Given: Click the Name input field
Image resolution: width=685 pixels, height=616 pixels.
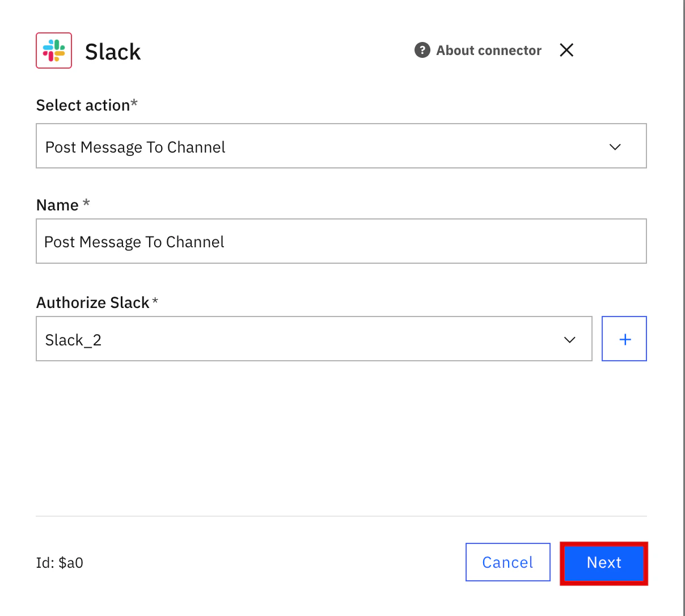Looking at the screenshot, I should (341, 241).
